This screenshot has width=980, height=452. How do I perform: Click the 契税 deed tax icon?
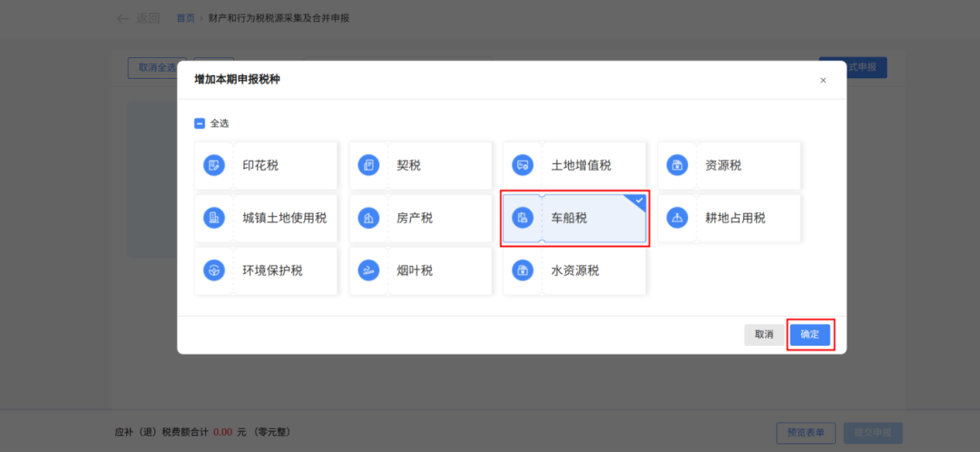[368, 166]
